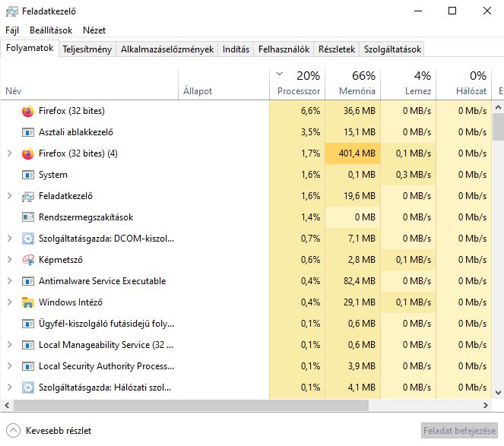Open the Beállítások menu
Screen dimensions: 504x446
pyautogui.click(x=51, y=30)
